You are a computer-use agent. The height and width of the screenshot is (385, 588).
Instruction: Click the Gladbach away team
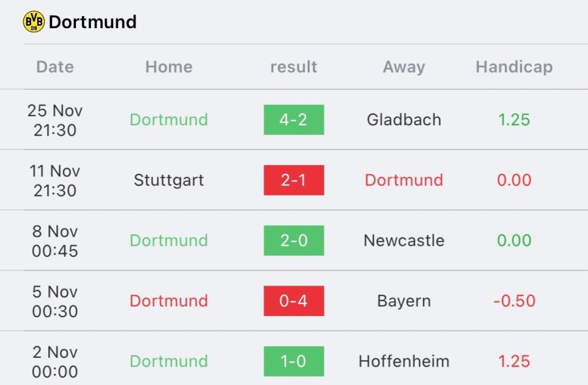[x=404, y=120]
